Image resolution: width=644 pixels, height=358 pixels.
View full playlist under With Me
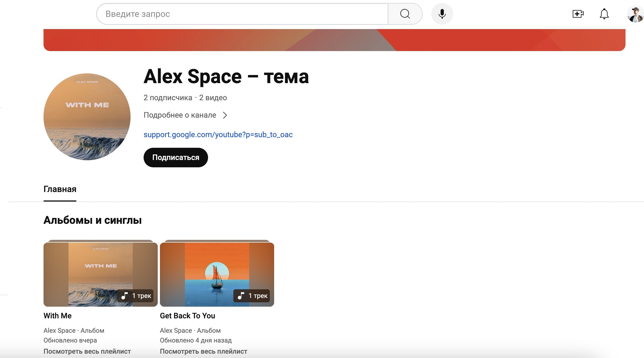[87, 351]
